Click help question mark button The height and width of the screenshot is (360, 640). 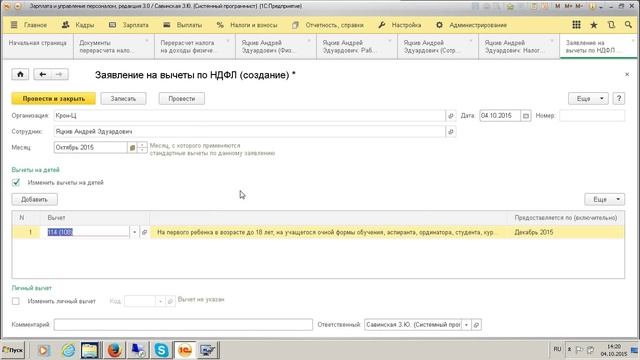coord(619,98)
